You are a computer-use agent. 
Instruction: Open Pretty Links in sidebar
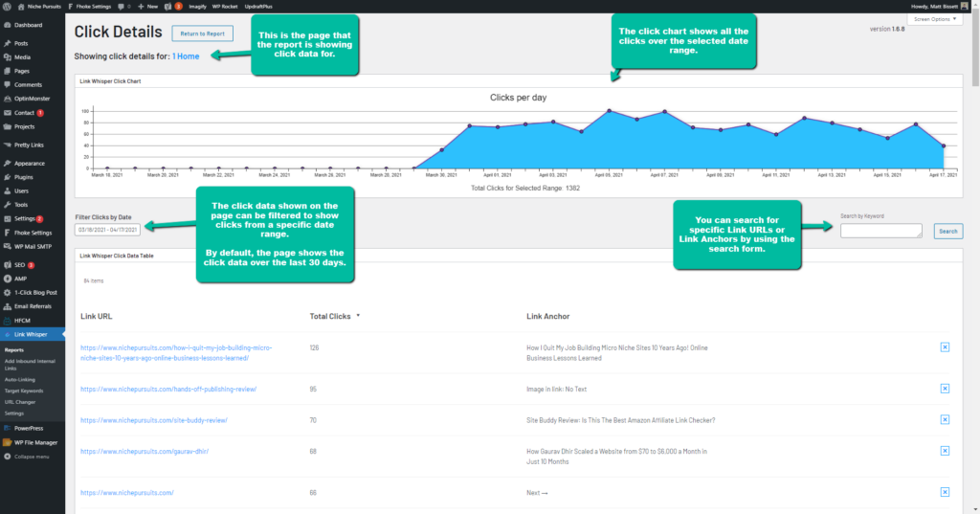tap(29, 145)
